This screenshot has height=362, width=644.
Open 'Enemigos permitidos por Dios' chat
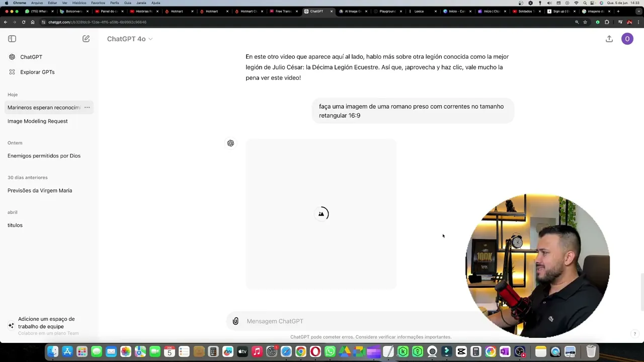(x=49, y=156)
